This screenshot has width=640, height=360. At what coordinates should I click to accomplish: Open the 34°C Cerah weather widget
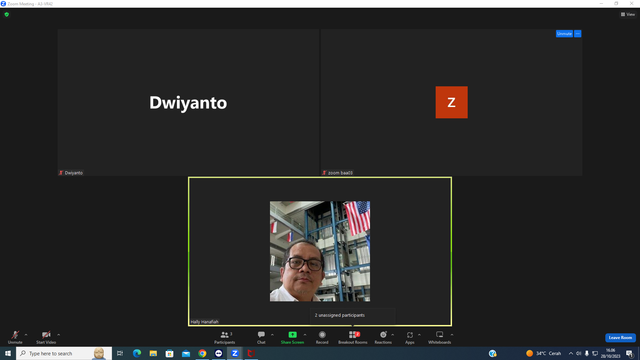[543, 353]
